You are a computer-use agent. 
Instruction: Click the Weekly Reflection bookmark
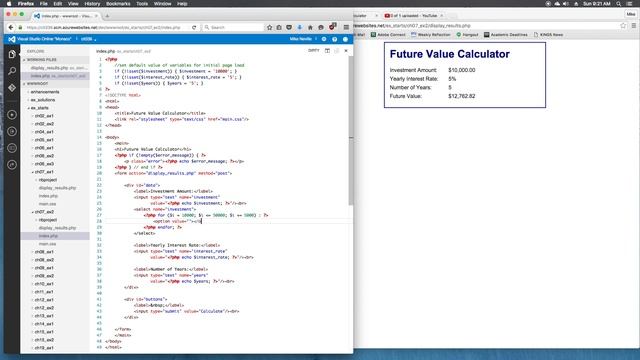pyautogui.click(x=430, y=35)
